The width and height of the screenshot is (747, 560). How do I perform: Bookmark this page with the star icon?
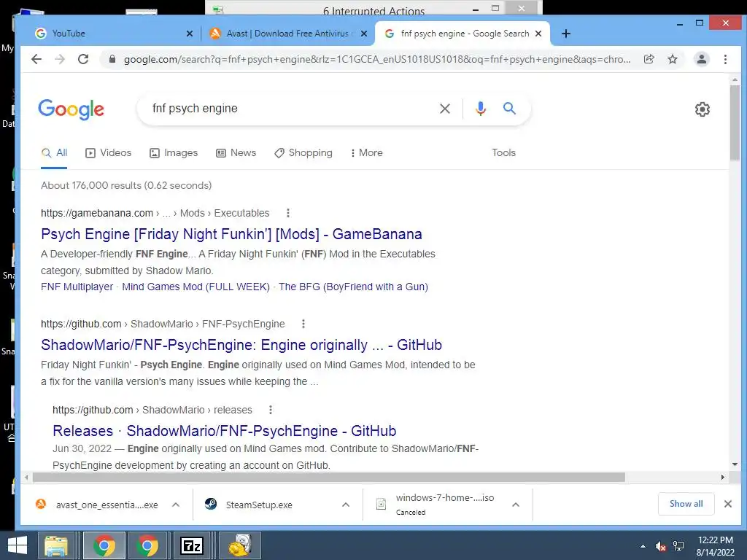pyautogui.click(x=672, y=59)
